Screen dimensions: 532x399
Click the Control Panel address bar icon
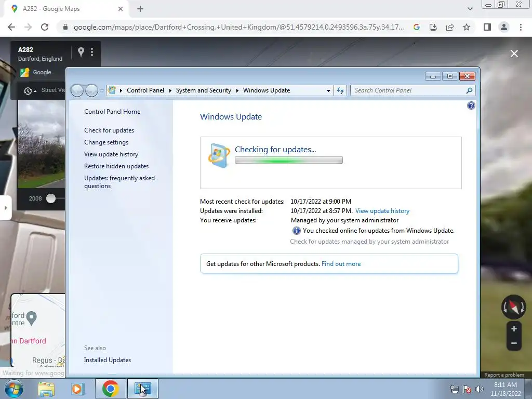point(112,90)
